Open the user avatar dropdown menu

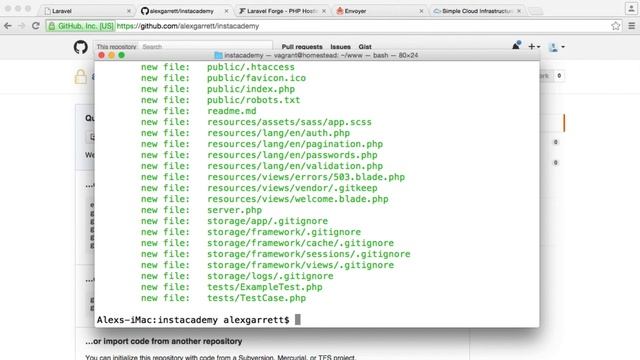pyautogui.click(x=557, y=47)
